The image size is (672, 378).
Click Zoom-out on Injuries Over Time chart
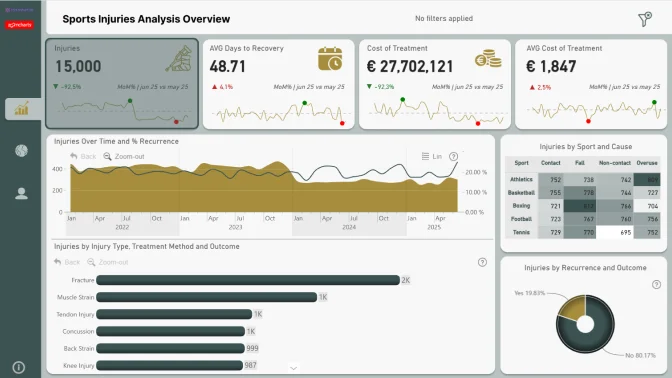(124, 156)
